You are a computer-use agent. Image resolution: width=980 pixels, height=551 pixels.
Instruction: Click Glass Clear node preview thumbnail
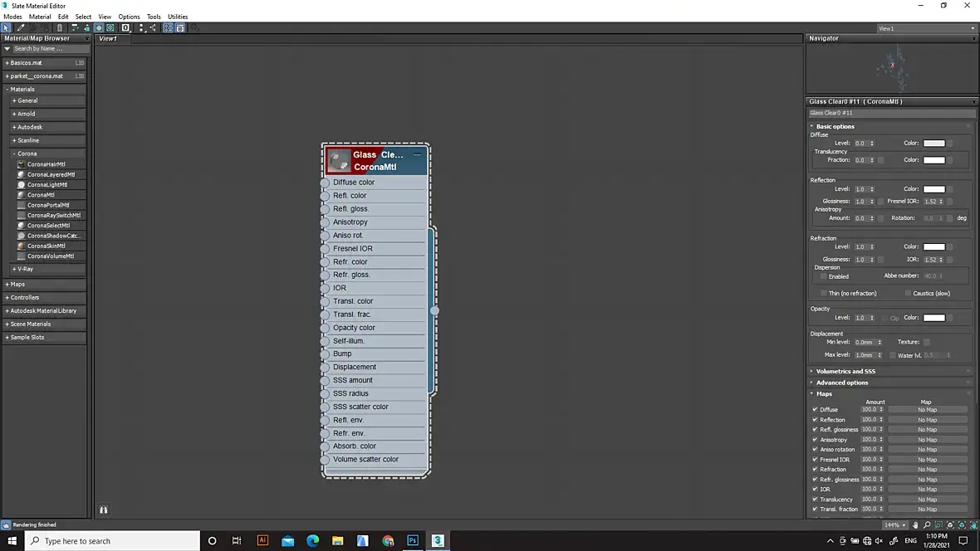coord(340,160)
